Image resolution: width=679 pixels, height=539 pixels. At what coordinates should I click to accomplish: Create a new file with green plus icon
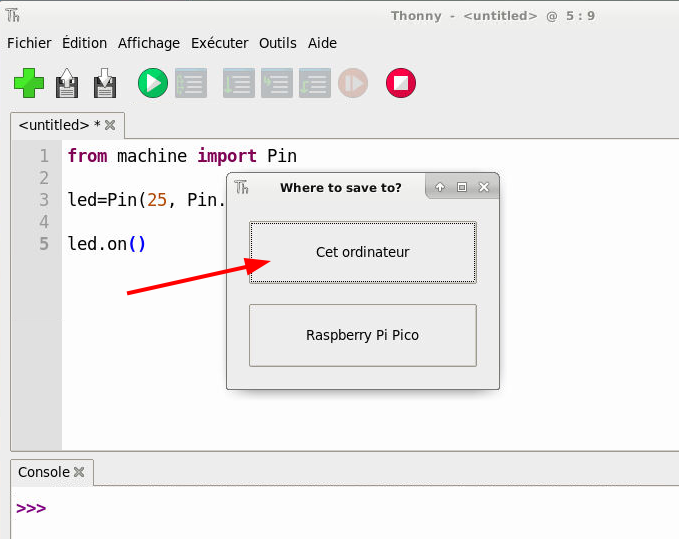[x=29, y=83]
